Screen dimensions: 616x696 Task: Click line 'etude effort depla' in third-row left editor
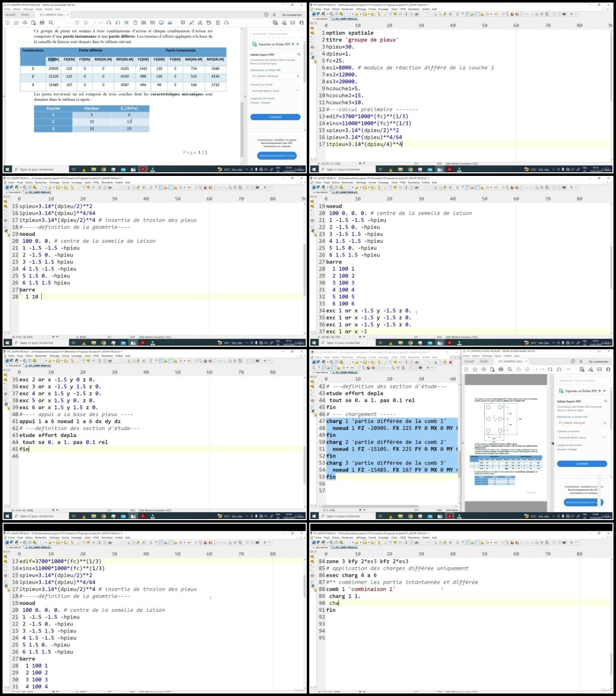pyautogui.click(x=48, y=435)
